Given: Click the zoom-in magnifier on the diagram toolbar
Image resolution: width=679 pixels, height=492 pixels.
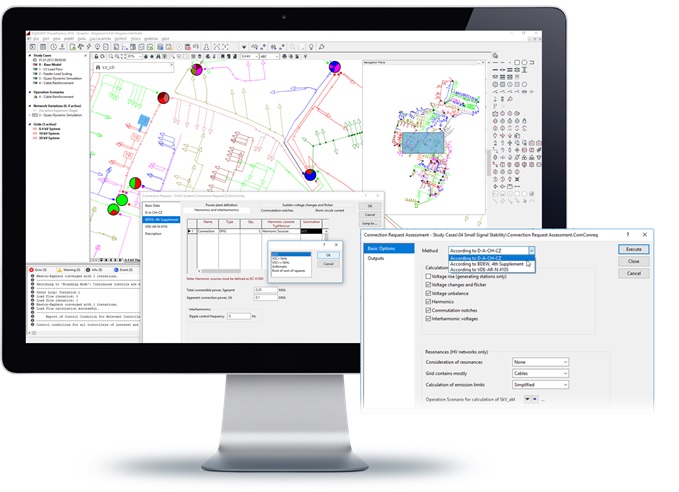Looking at the screenshot, I should coord(111,56).
